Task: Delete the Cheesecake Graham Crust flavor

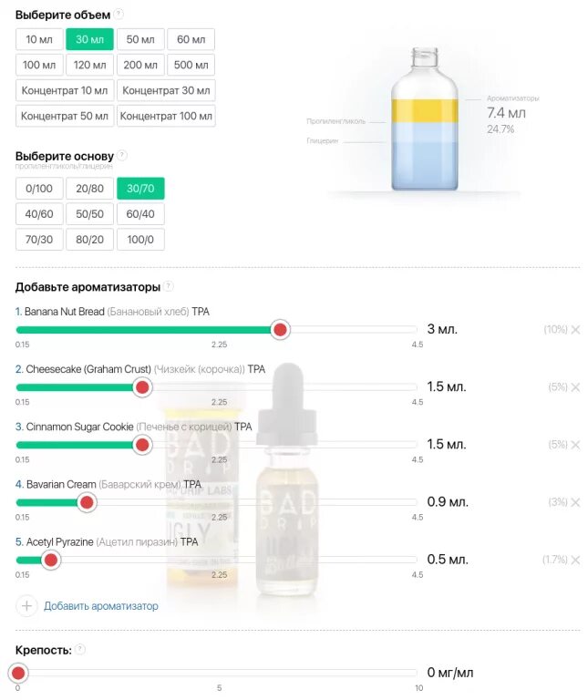Action: [575, 387]
